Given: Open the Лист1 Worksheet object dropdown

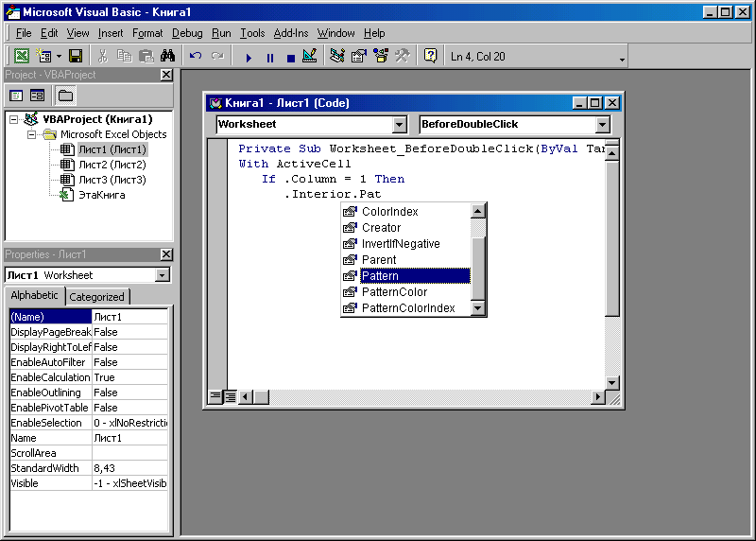Looking at the screenshot, I should 163,275.
